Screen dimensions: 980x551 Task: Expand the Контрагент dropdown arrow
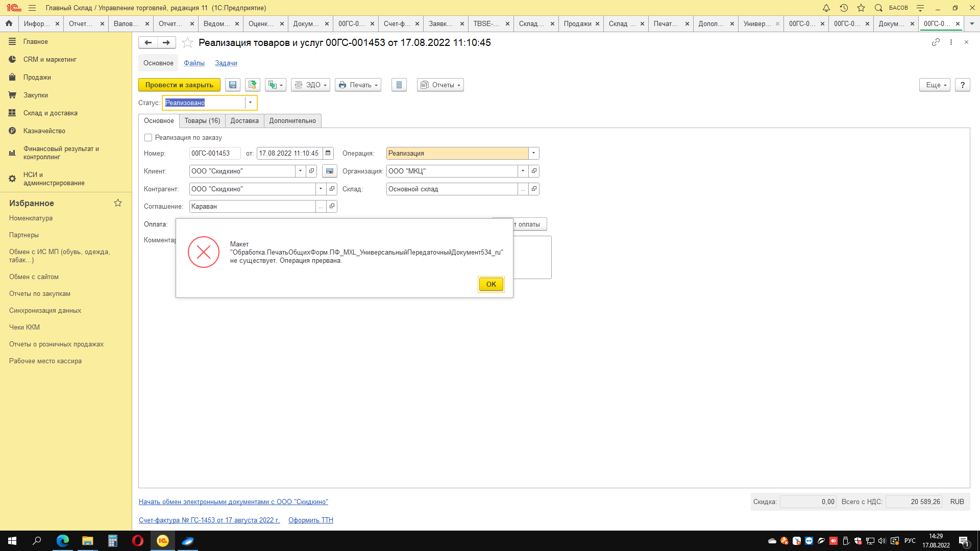click(321, 189)
